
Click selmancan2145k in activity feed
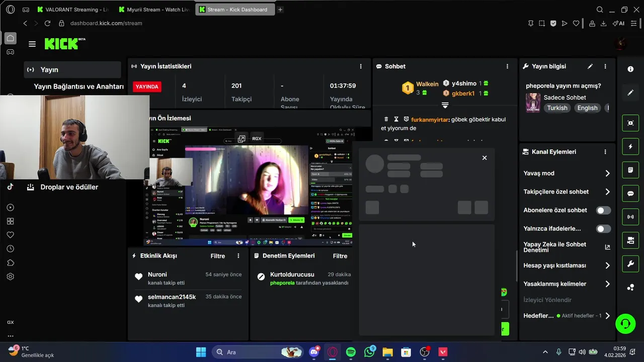(172, 297)
